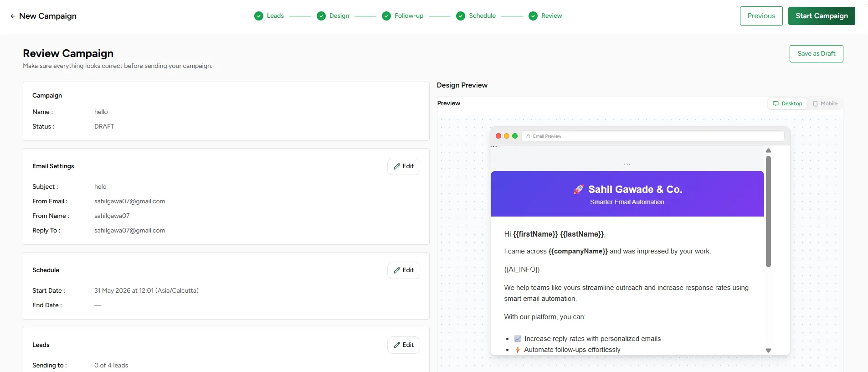This screenshot has width=868, height=372.
Task: Click the With our platform, you can line
Action: point(545,317)
